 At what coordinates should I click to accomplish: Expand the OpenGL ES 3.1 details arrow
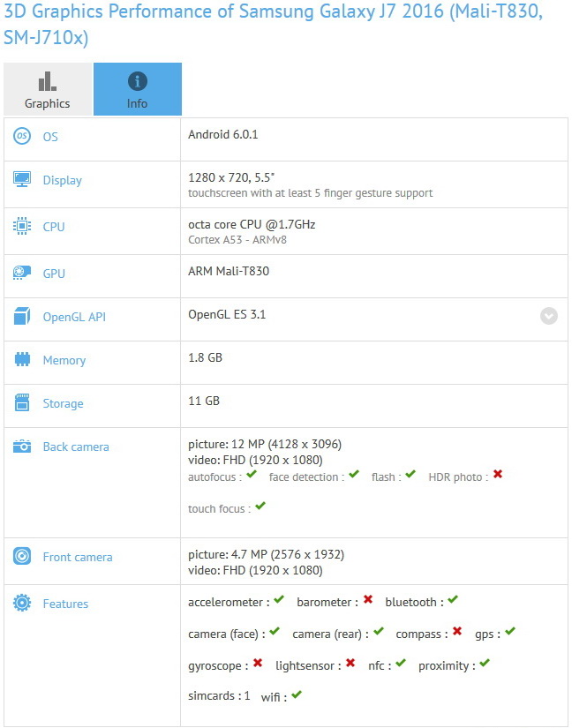(x=549, y=316)
